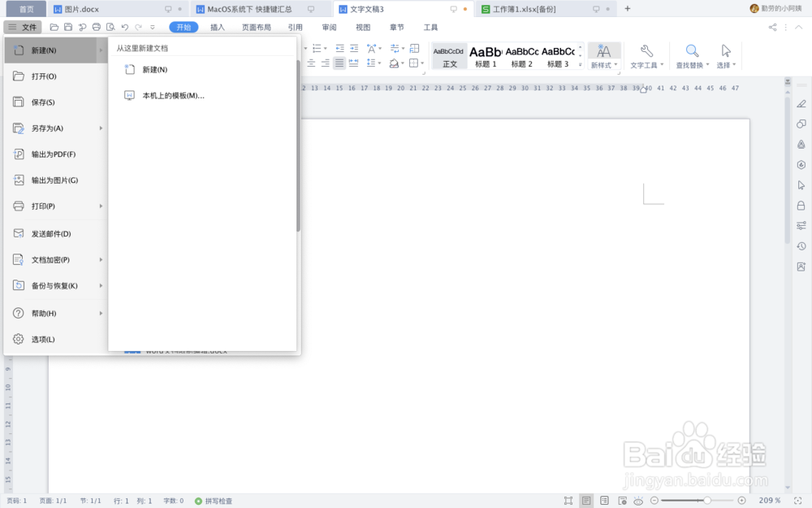
Task: Click the zoom out minus button
Action: point(654,500)
